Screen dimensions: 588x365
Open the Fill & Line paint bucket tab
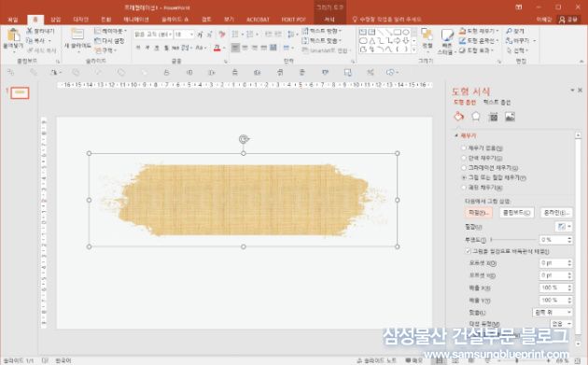point(458,117)
